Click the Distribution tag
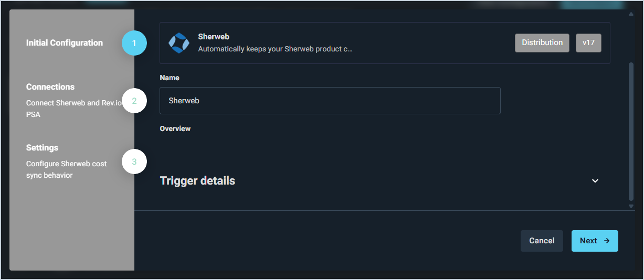The width and height of the screenshot is (644, 280). [x=542, y=43]
